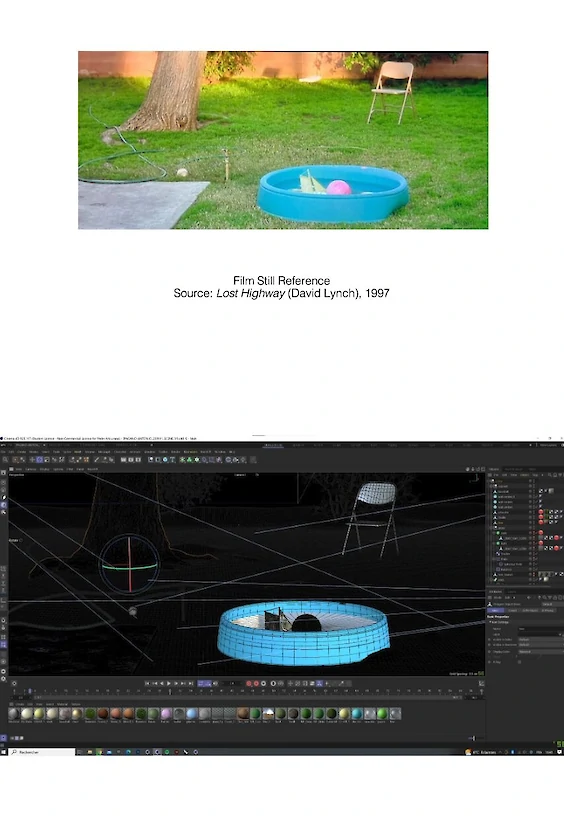Open the Windows Start menu
The image size is (564, 819).
pyautogui.click(x=4, y=752)
